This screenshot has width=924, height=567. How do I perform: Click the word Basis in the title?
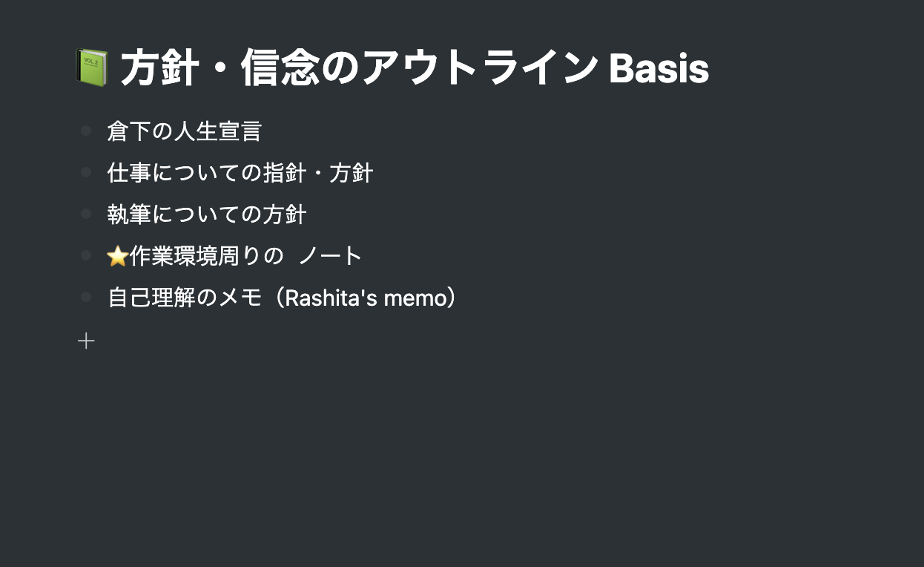coord(659,69)
